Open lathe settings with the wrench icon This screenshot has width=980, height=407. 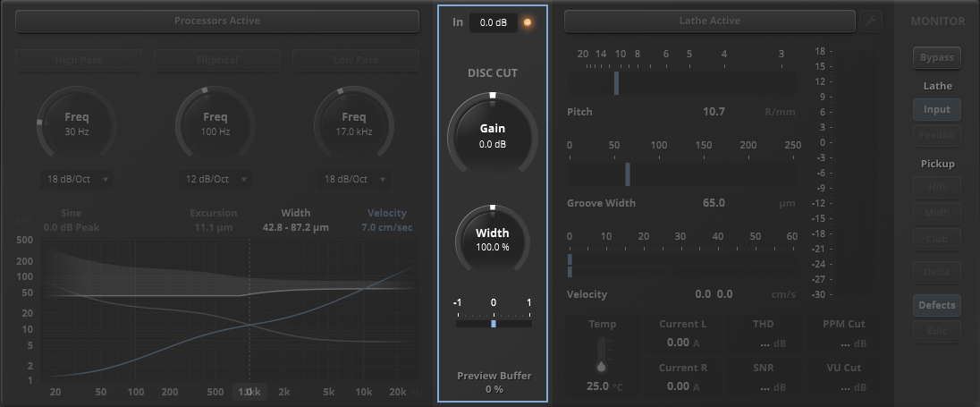(x=871, y=21)
